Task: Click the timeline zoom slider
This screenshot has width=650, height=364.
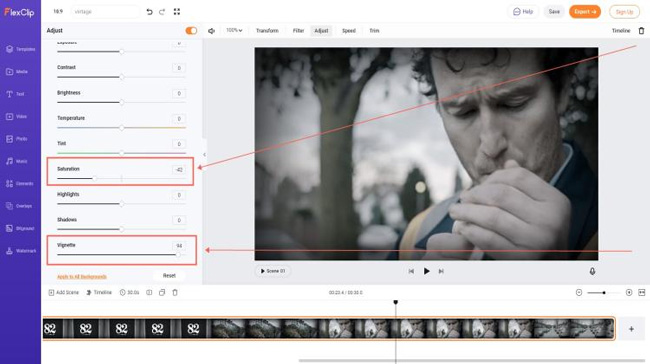Action: click(x=604, y=293)
